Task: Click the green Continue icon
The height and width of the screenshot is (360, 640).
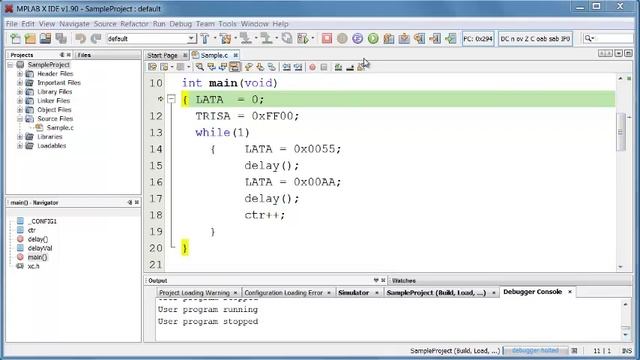Action: [373, 39]
